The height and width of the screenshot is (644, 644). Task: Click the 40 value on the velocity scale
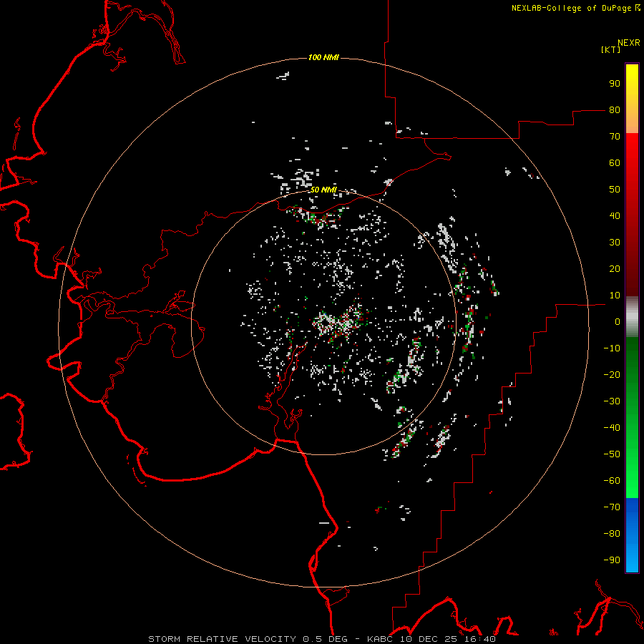pos(615,216)
